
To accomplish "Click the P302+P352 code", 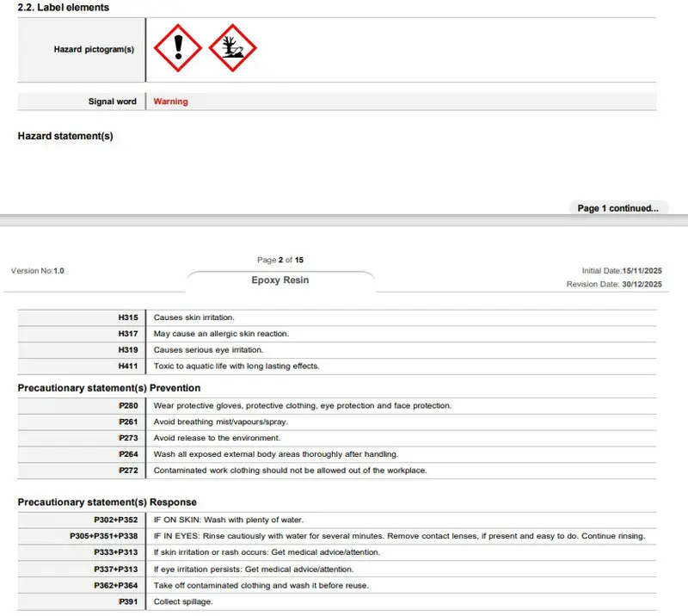I will [x=116, y=520].
